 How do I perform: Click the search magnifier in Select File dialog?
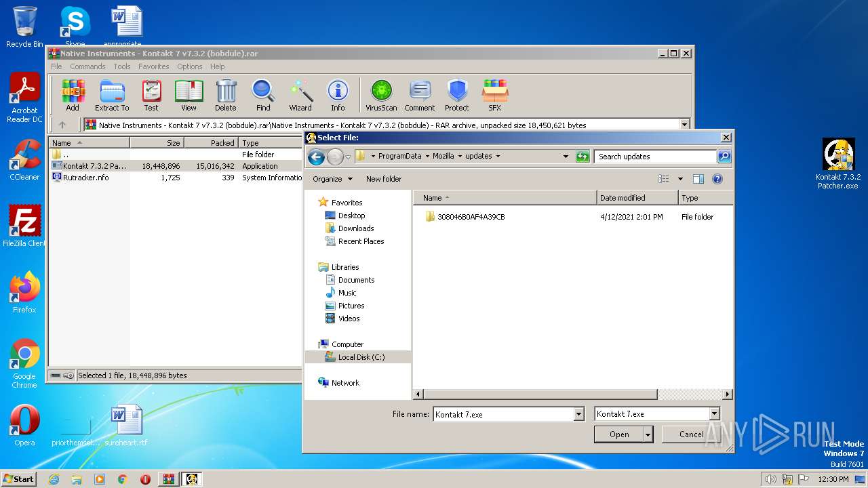[x=724, y=157]
